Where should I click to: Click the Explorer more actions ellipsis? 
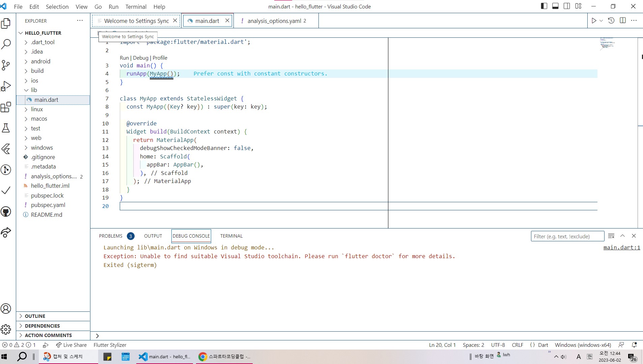pyautogui.click(x=80, y=21)
